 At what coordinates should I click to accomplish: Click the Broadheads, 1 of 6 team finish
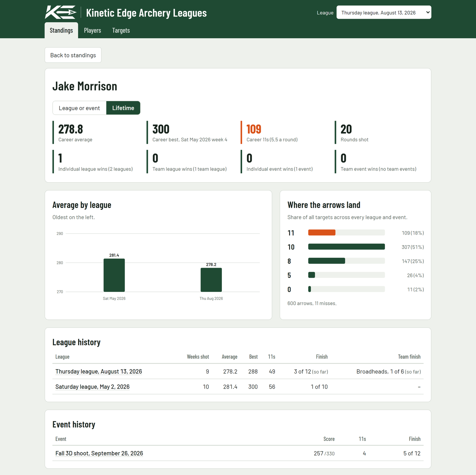pyautogui.click(x=389, y=371)
